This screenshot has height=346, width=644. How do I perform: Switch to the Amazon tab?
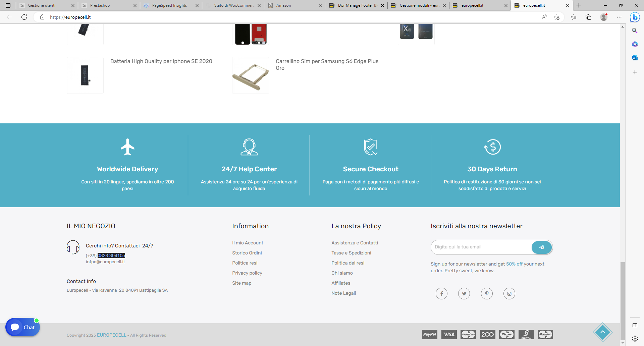click(295, 5)
